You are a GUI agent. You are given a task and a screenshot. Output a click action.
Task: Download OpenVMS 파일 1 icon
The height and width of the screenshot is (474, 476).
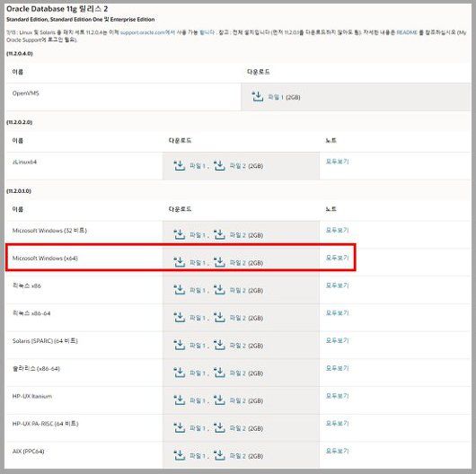click(258, 97)
